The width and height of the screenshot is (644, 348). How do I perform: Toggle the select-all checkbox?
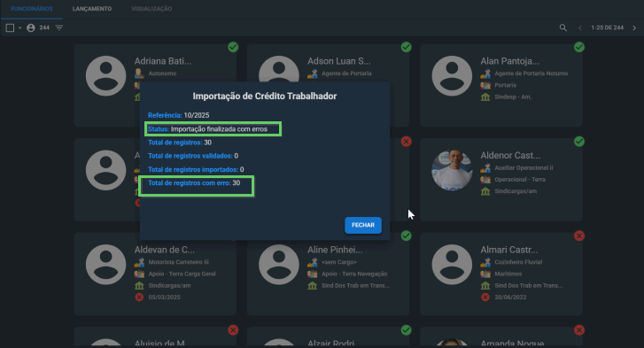click(x=10, y=28)
